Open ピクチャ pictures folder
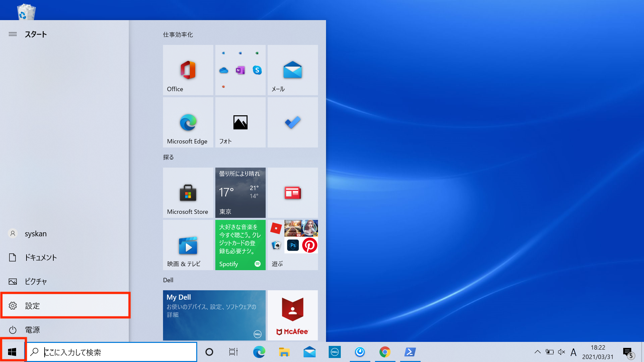The image size is (644, 362). [x=64, y=282]
